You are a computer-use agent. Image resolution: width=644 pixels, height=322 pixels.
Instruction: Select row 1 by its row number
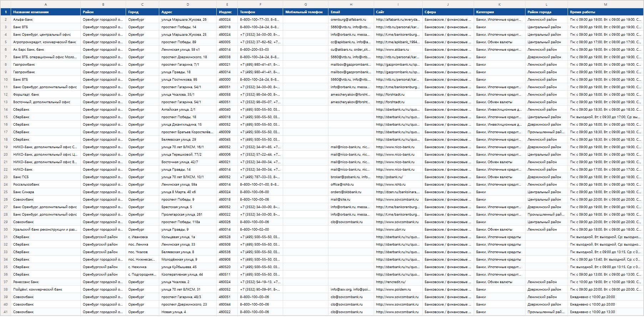click(x=5, y=12)
